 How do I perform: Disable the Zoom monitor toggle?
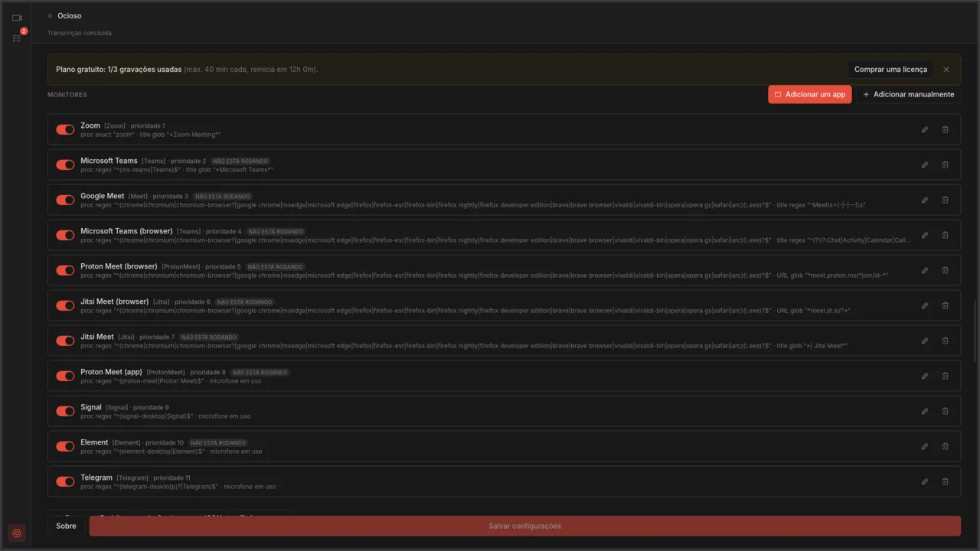(65, 129)
